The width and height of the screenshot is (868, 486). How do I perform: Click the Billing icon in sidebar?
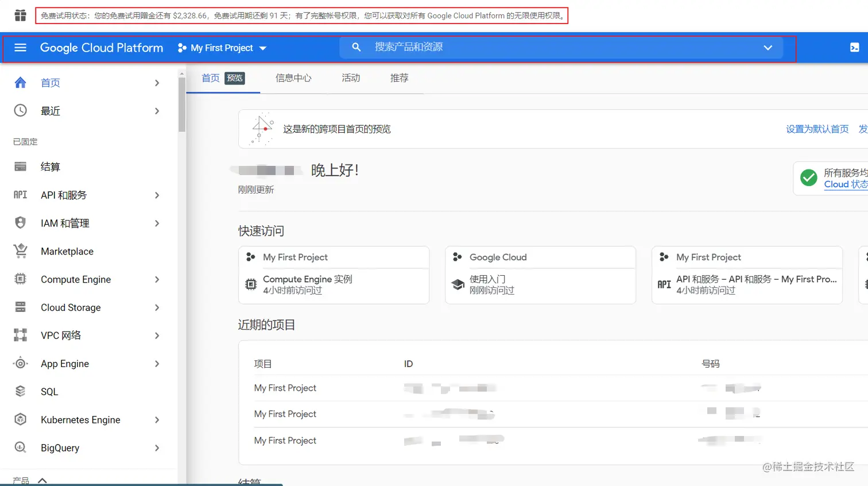pyautogui.click(x=20, y=167)
